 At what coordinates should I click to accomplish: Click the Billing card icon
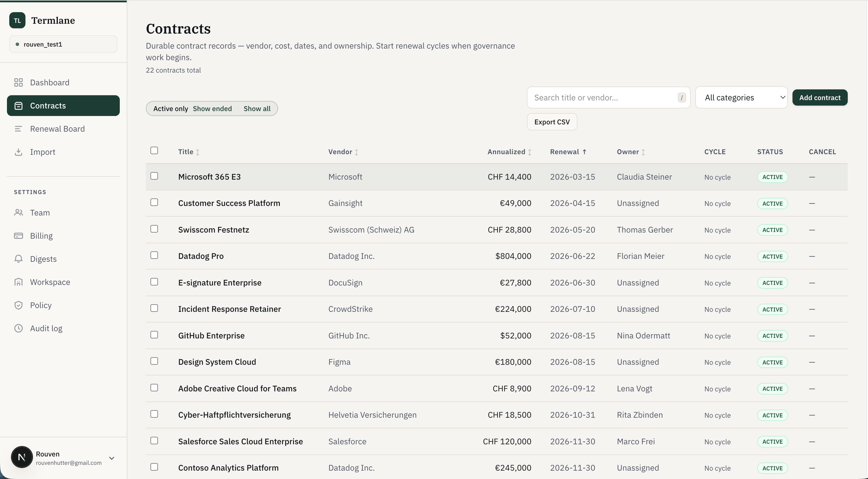(x=19, y=236)
